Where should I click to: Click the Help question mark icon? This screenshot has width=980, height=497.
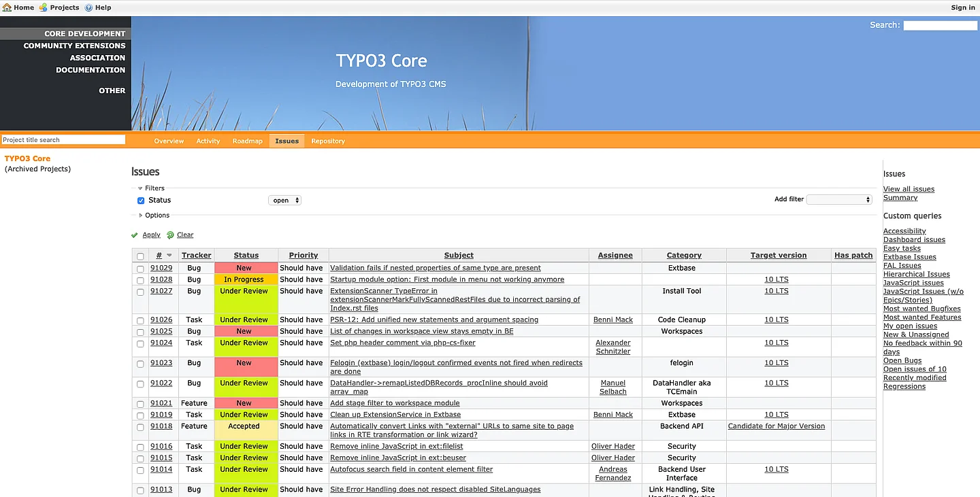(x=88, y=7)
